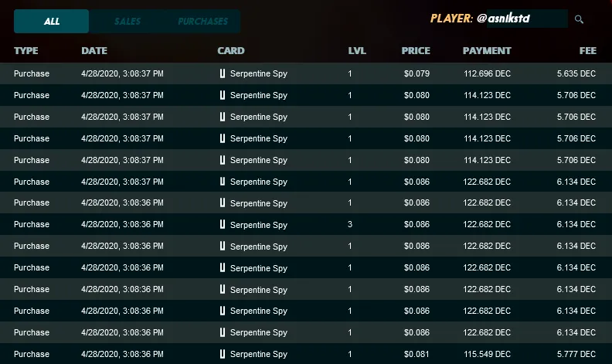The width and height of the screenshot is (612, 364).
Task: Open Serpentine Spy link with 115.549 DEC payment
Action: click(258, 354)
